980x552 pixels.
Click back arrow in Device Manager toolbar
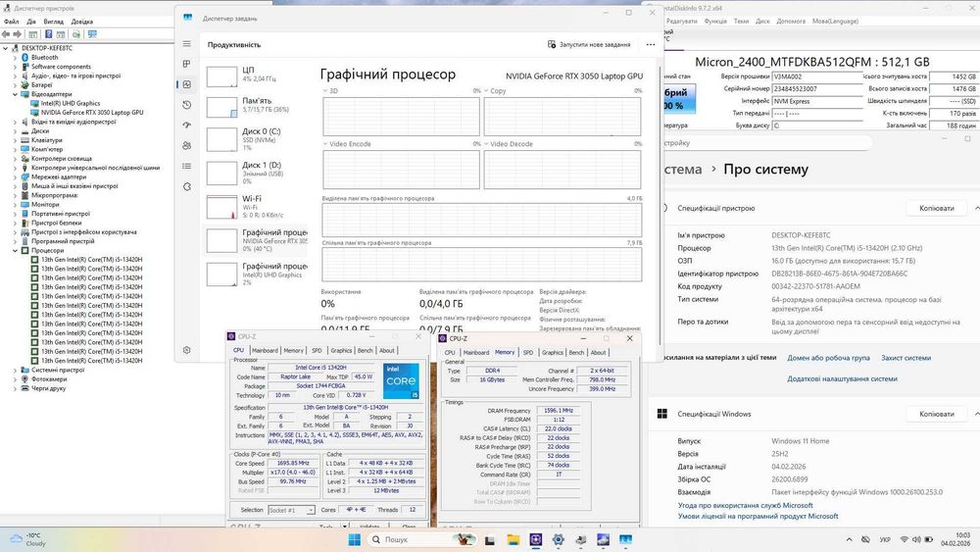[6, 34]
